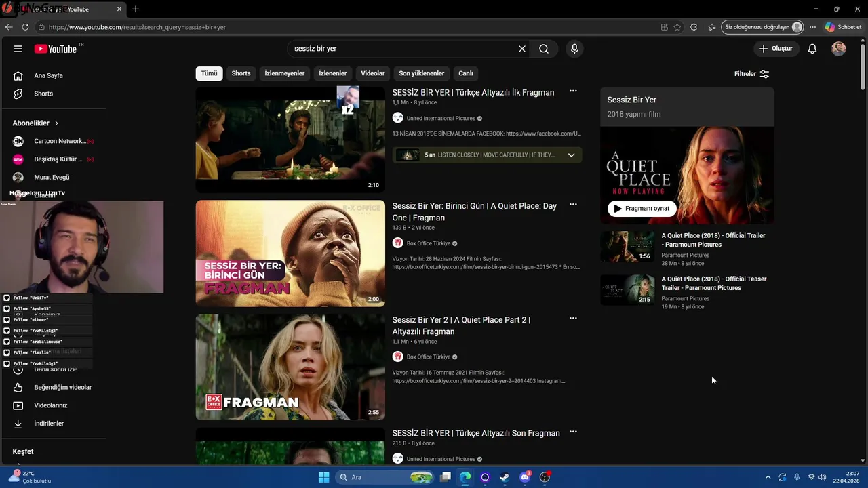Viewport: 868px width, 488px height.
Task: Select the Shorts filter chip
Action: pyautogui.click(x=241, y=73)
